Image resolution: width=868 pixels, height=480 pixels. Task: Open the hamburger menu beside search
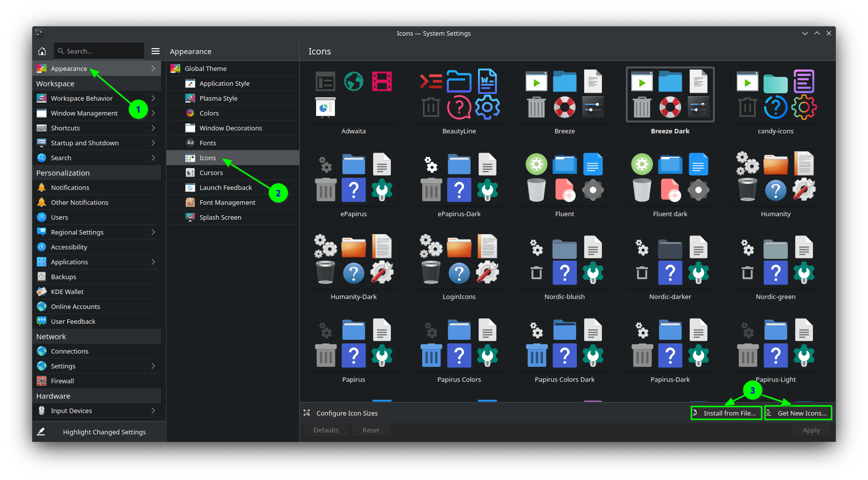(x=155, y=51)
